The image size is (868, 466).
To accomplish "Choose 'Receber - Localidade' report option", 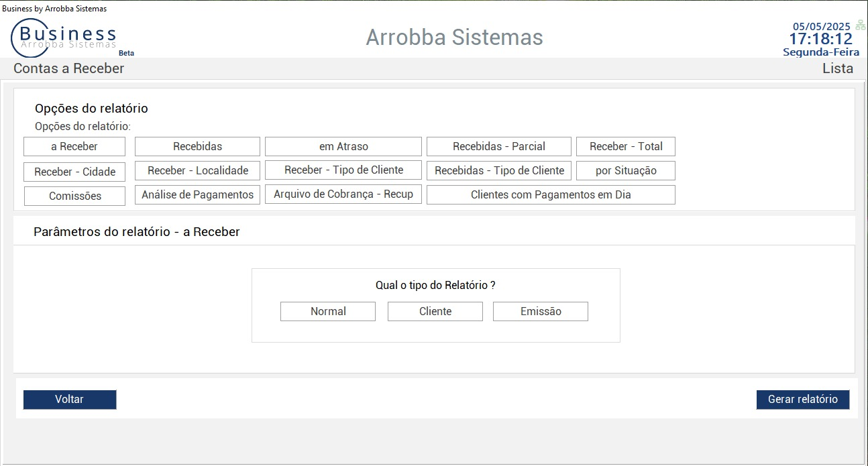I will click(x=197, y=171).
